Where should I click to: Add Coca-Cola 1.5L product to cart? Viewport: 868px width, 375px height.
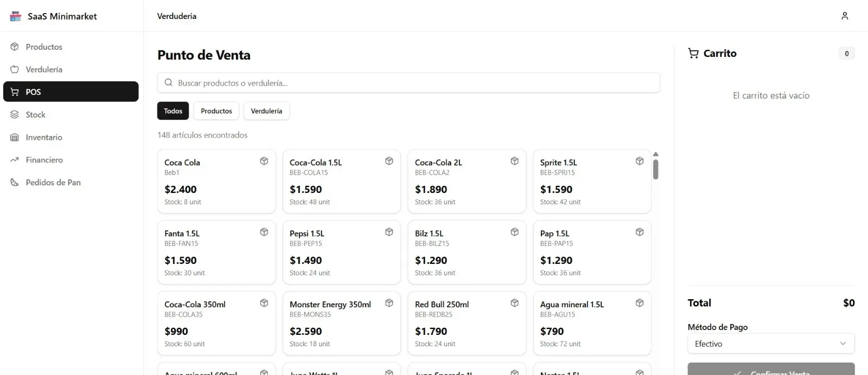(341, 182)
